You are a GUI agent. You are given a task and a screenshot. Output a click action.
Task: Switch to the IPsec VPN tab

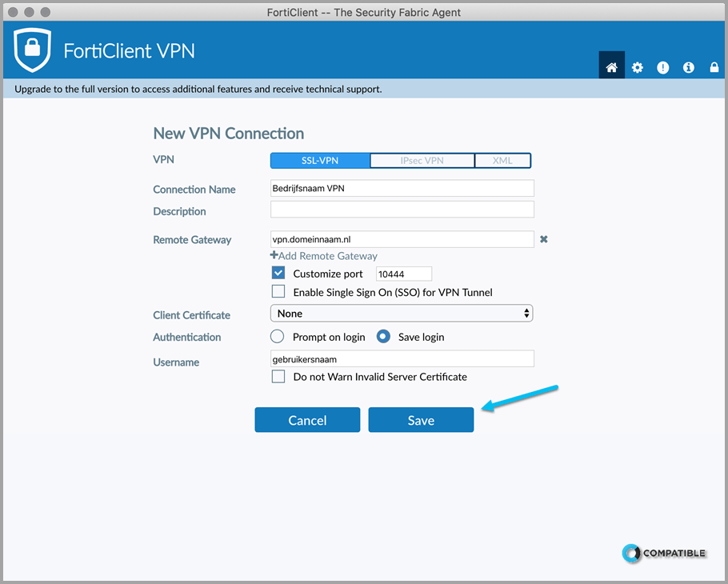coord(422,161)
